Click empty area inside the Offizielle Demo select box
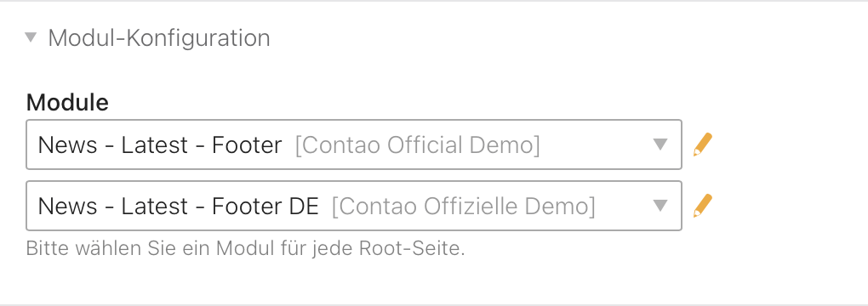This screenshot has height=306, width=868. (x=623, y=206)
